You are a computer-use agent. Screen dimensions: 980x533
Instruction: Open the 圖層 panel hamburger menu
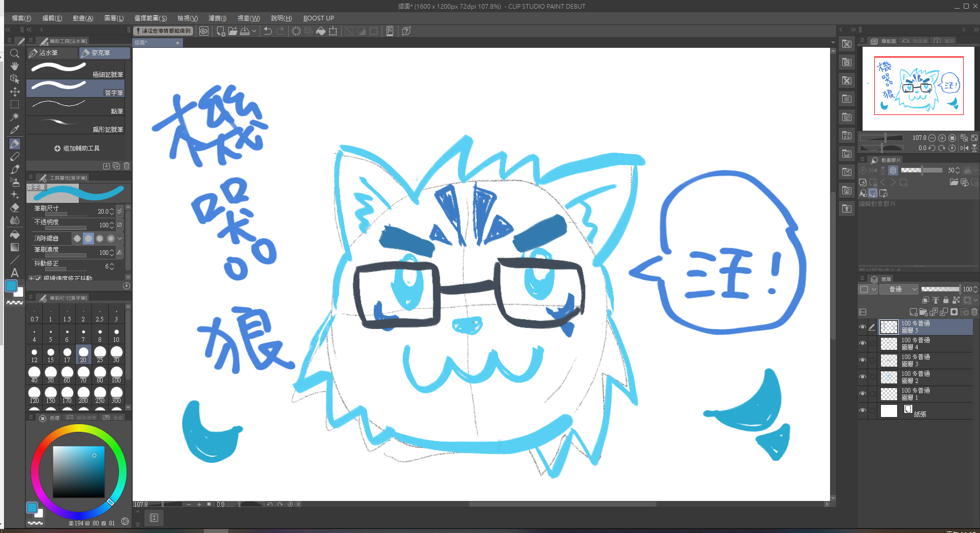(862, 278)
